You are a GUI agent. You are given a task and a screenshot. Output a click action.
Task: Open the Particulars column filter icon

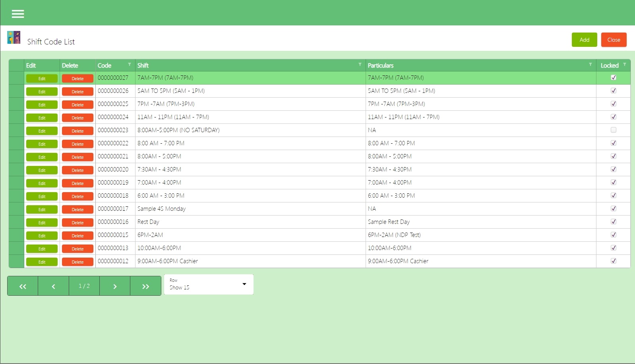[590, 64]
